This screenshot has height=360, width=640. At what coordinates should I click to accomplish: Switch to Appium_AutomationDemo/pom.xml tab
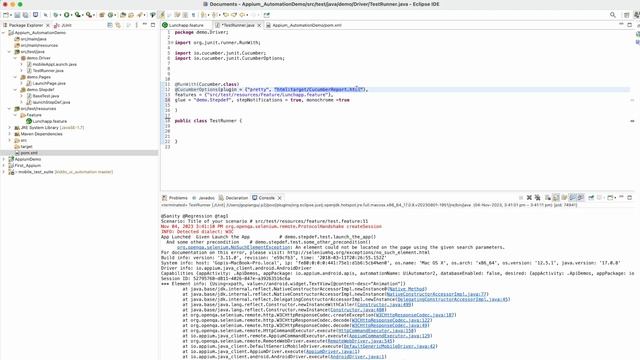307,25
